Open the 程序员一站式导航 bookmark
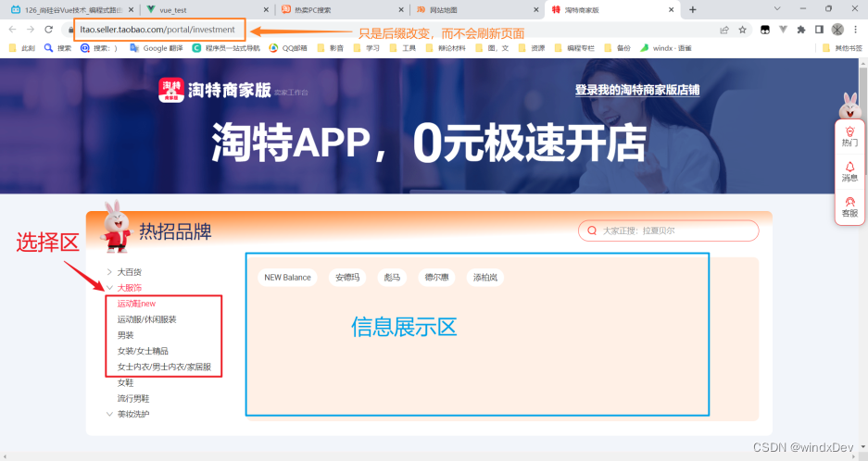This screenshot has width=868, height=461. (x=226, y=48)
